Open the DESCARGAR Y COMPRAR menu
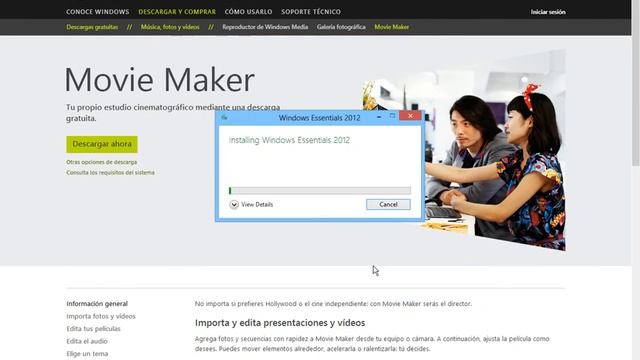640x360 pixels. [177, 12]
